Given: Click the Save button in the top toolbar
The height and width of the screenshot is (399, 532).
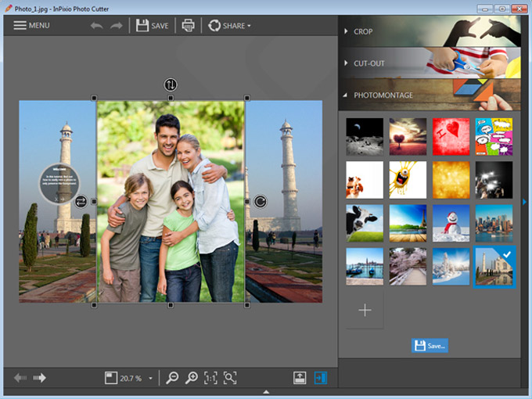Looking at the screenshot, I should 152,26.
